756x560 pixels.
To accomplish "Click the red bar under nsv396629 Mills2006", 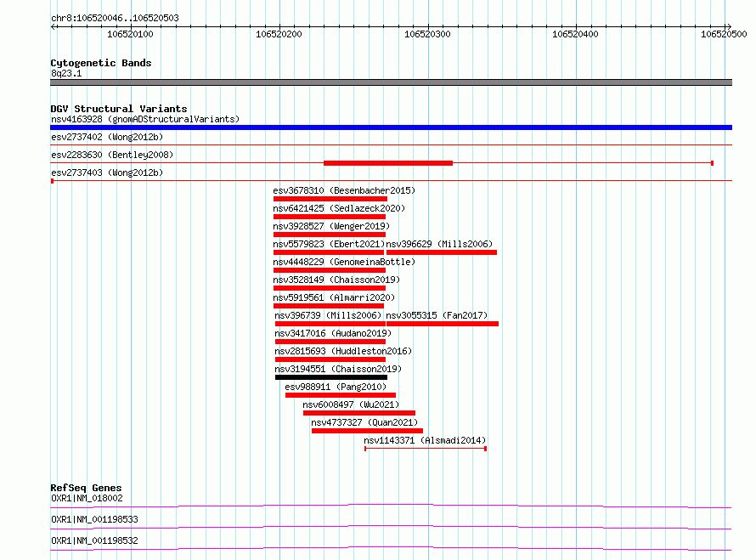I will [442, 252].
